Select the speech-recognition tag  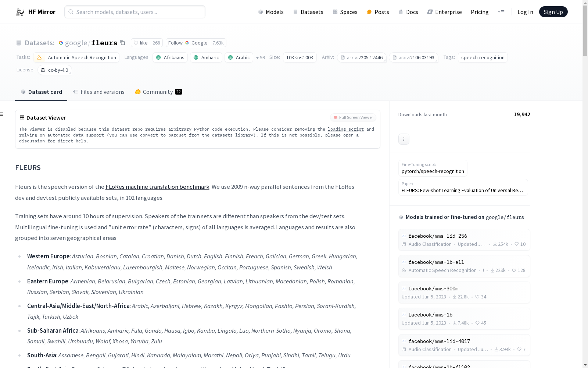483,57
